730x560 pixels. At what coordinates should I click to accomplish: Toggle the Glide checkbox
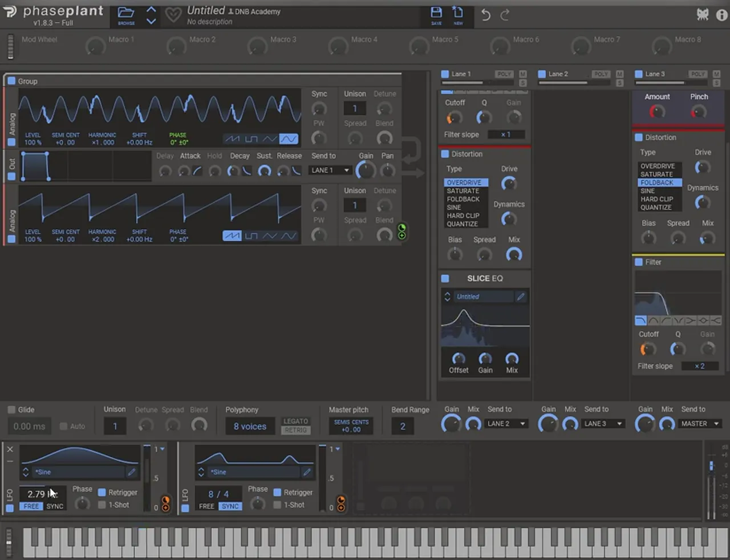pos(11,409)
